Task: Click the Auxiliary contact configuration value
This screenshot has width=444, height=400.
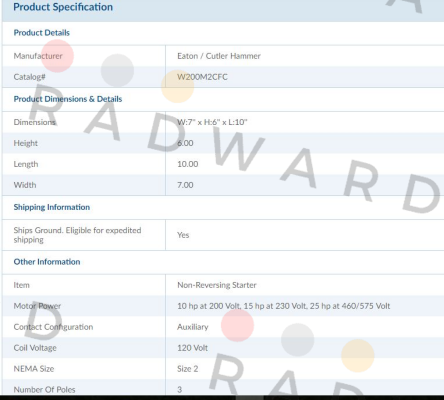Action: click(x=193, y=327)
